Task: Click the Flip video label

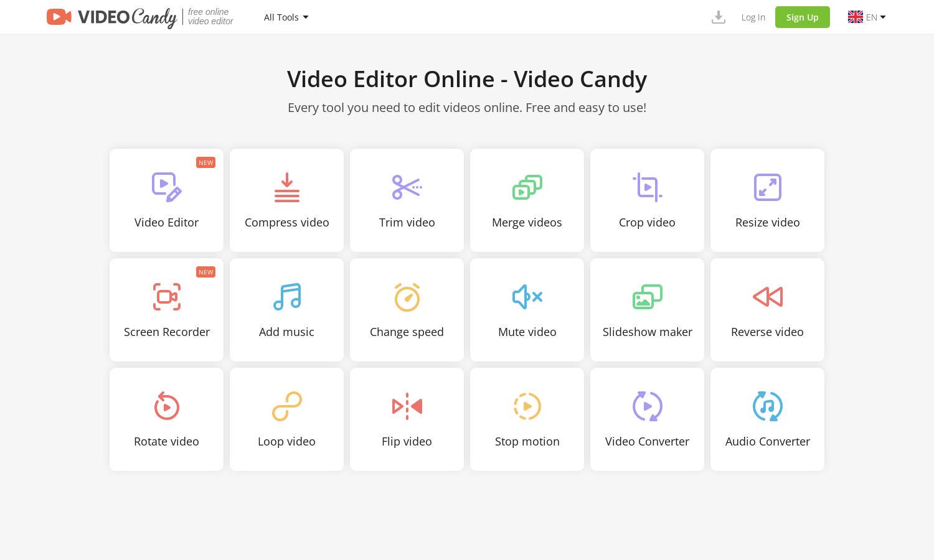Action: pos(407,442)
